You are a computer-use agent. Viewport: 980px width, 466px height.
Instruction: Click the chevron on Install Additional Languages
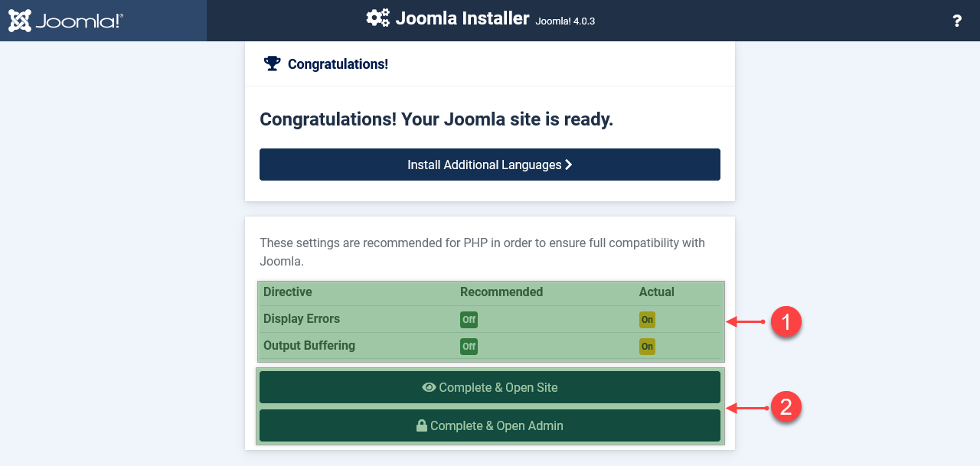click(569, 165)
